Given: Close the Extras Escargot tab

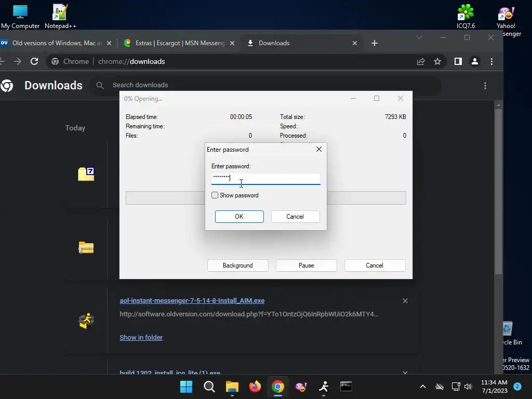Looking at the screenshot, I should pyautogui.click(x=232, y=43).
